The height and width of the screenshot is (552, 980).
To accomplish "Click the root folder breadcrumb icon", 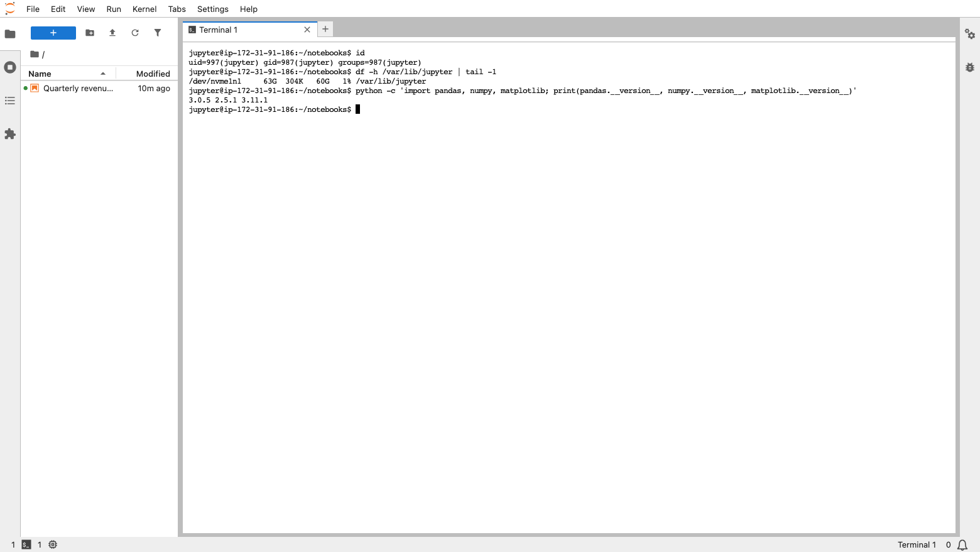I will 35,54.
